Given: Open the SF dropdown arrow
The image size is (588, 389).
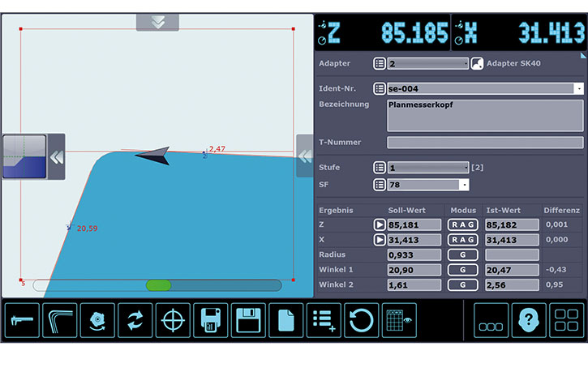Looking at the screenshot, I should (x=464, y=185).
